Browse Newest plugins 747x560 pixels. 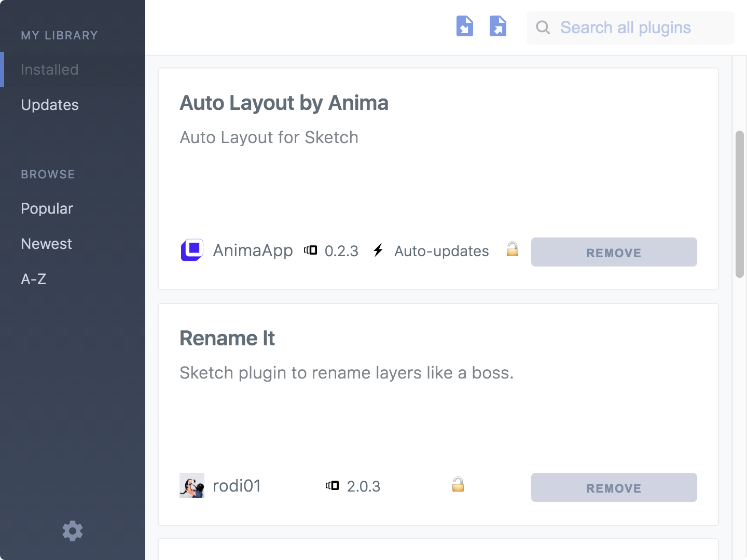[46, 244]
